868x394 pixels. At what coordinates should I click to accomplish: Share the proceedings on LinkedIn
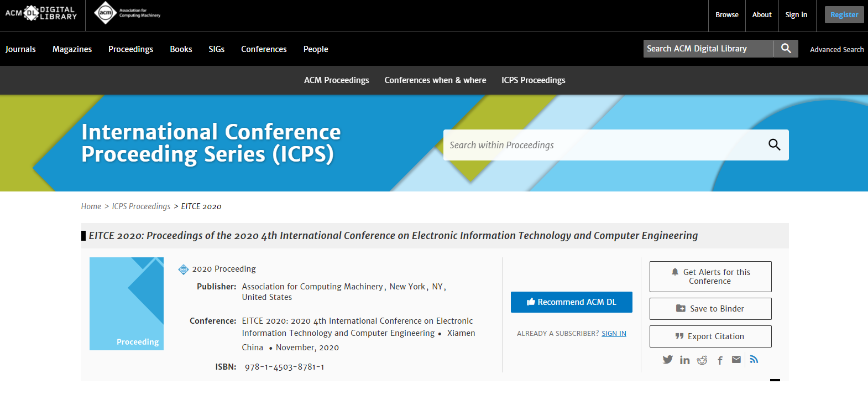click(684, 360)
